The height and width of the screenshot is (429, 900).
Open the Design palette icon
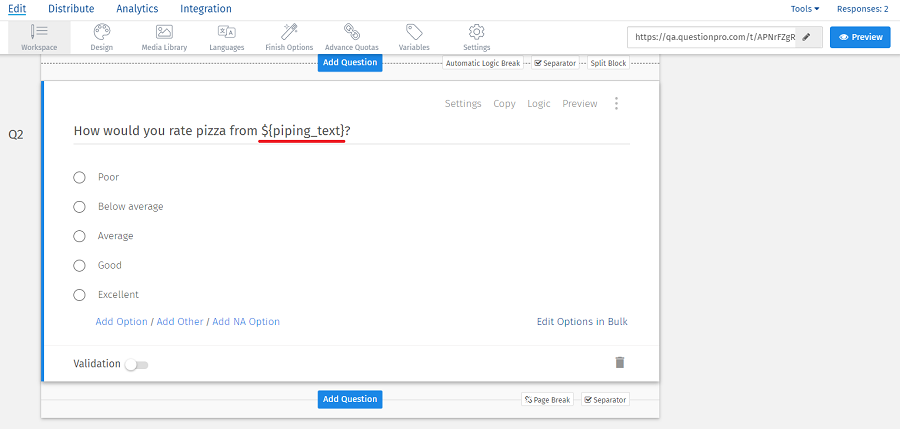[x=101, y=33]
